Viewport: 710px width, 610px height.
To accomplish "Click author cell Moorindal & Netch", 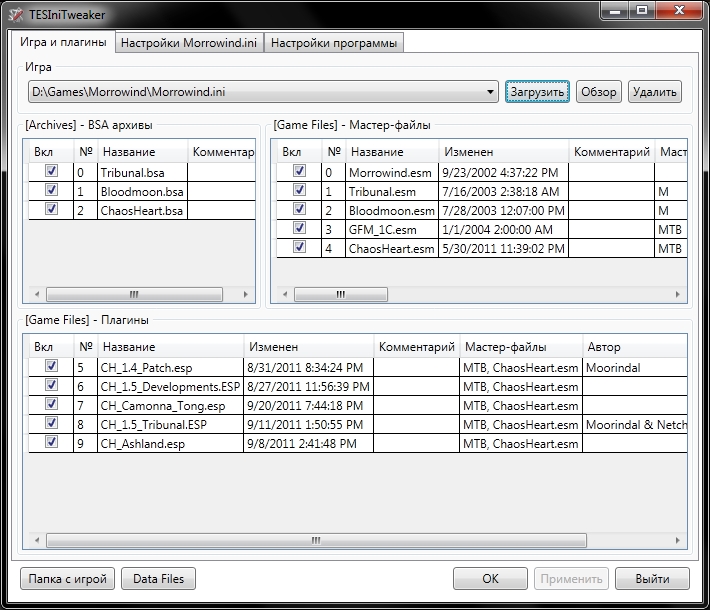I will (x=635, y=425).
